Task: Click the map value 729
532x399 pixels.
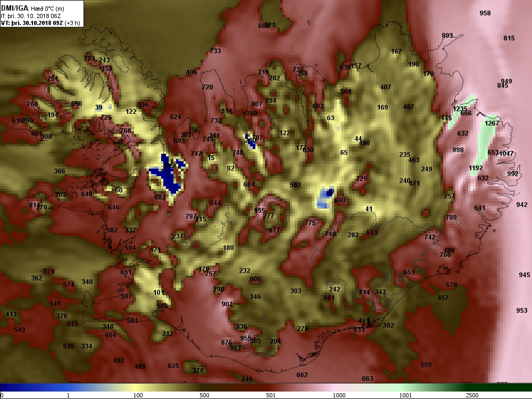Action: (362, 178)
